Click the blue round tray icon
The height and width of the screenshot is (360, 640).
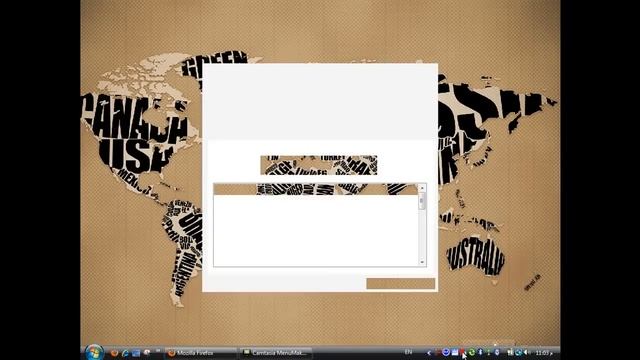446,352
